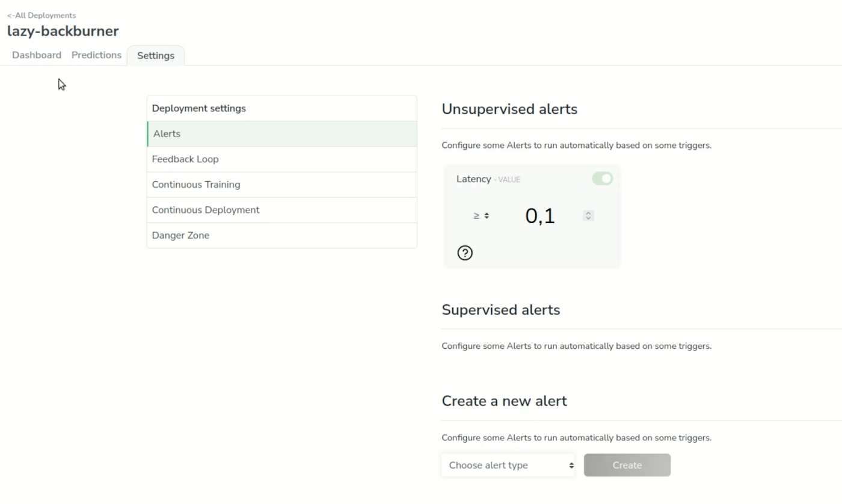Viewport: 842px width, 504px height.
Task: Click the down arrow on Latency value stepper
Action: (588, 218)
